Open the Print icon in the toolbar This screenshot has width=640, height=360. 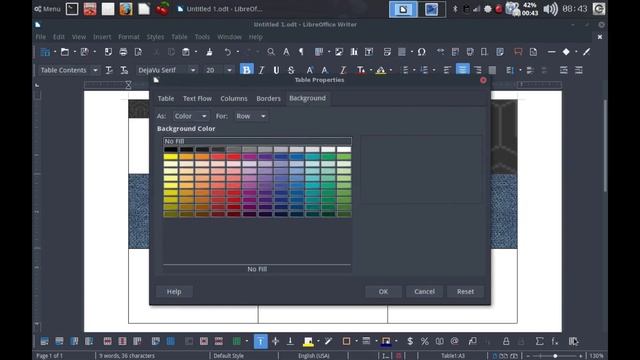[123, 52]
